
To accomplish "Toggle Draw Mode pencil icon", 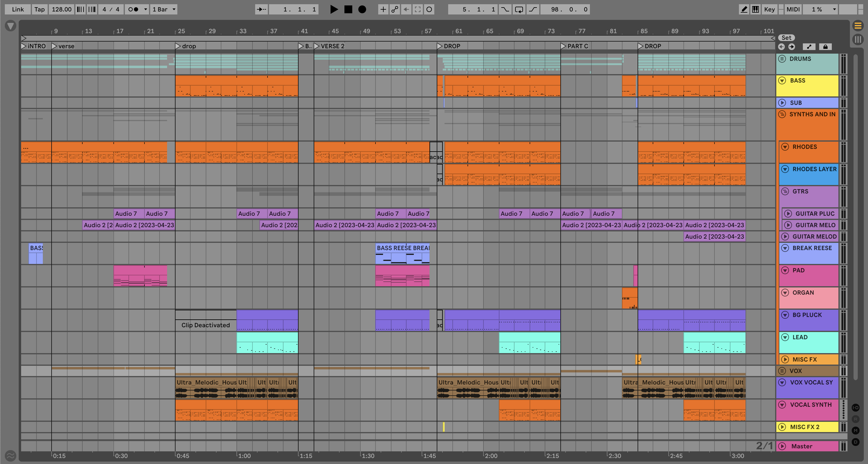I will click(x=744, y=9).
